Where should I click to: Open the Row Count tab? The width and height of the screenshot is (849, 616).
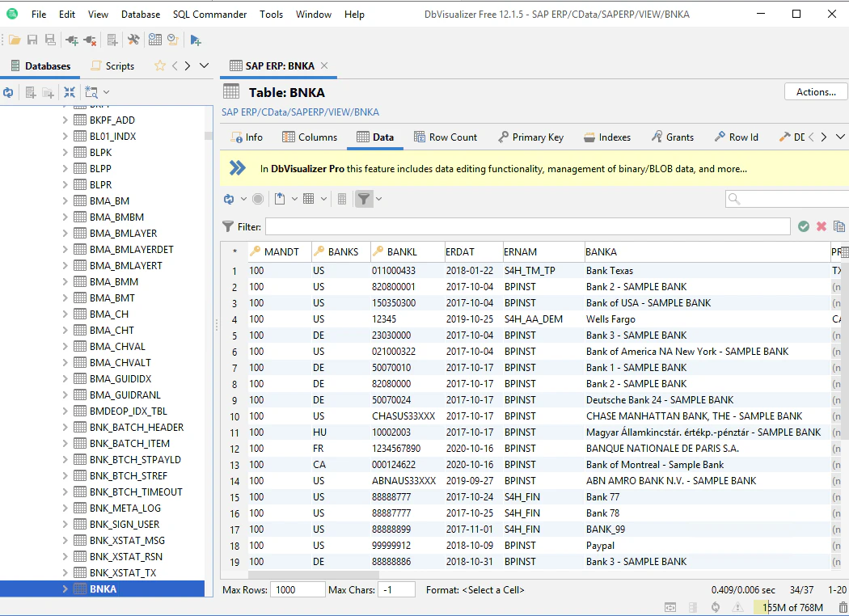(x=445, y=137)
